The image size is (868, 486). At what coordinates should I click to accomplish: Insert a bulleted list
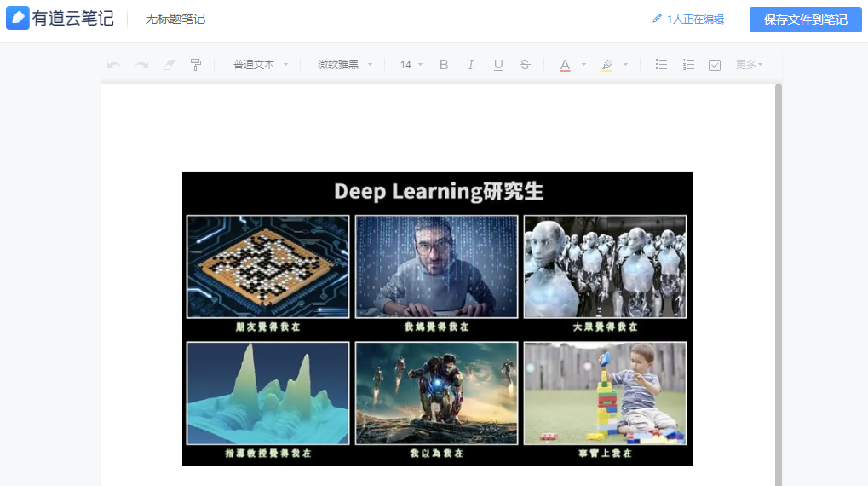tap(661, 65)
